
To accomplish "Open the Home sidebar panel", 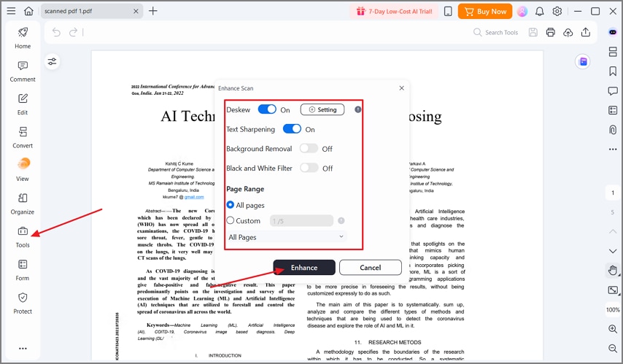I will (23, 38).
